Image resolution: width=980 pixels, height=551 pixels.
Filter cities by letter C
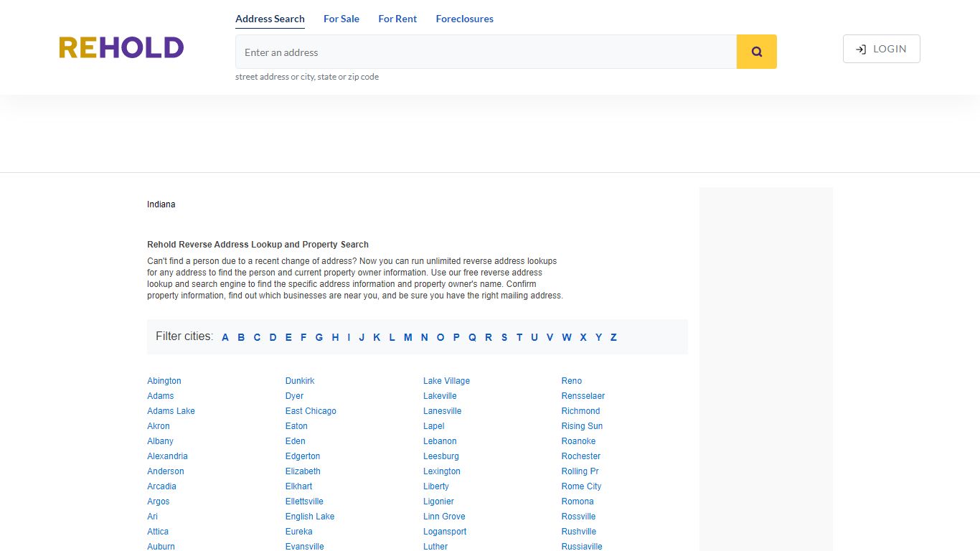(257, 337)
